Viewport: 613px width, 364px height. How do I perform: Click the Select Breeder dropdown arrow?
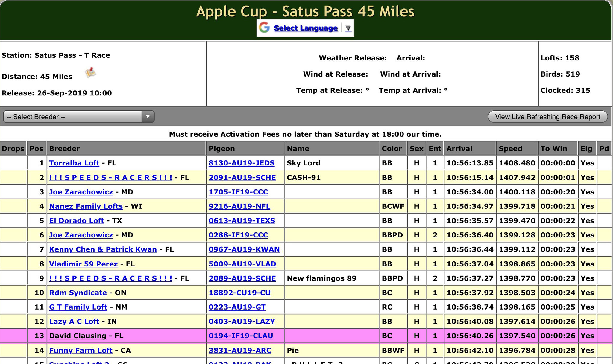(x=148, y=117)
